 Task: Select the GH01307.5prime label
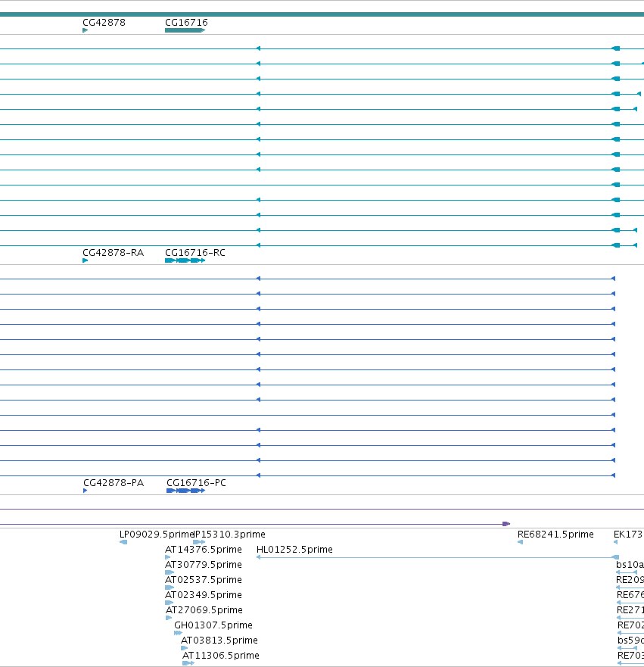213,625
